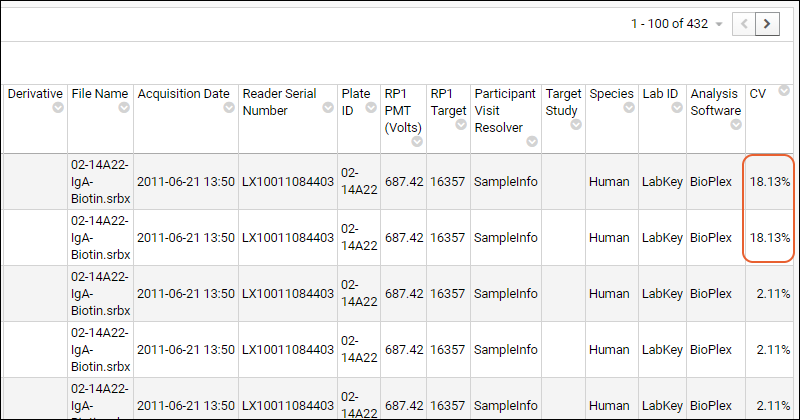Select the second row's 18.13% CV value
This screenshot has height=420, width=800.
(770, 238)
